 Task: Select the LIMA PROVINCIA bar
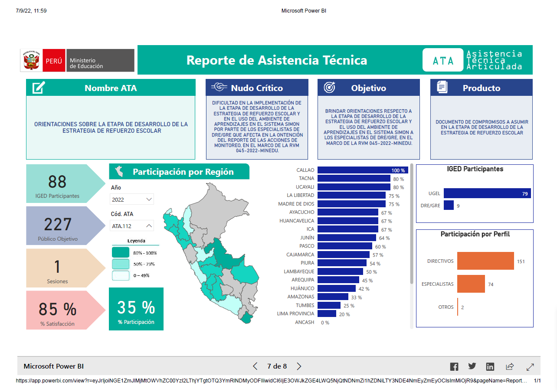point(327,314)
